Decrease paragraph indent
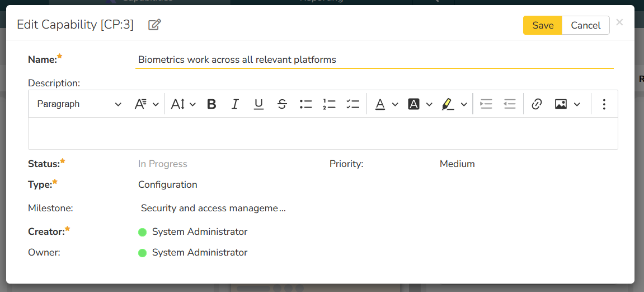Image resolution: width=644 pixels, height=292 pixels. pos(510,104)
